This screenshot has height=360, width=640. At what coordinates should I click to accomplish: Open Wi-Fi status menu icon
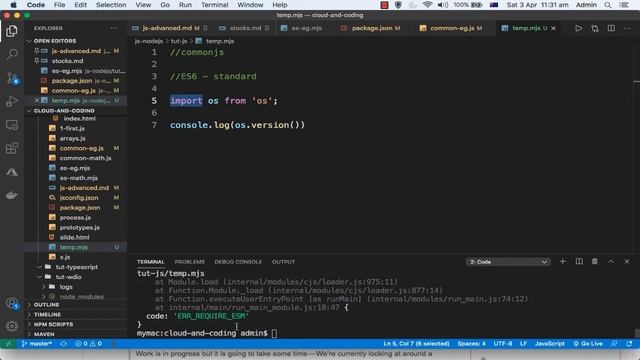[x=427, y=5]
